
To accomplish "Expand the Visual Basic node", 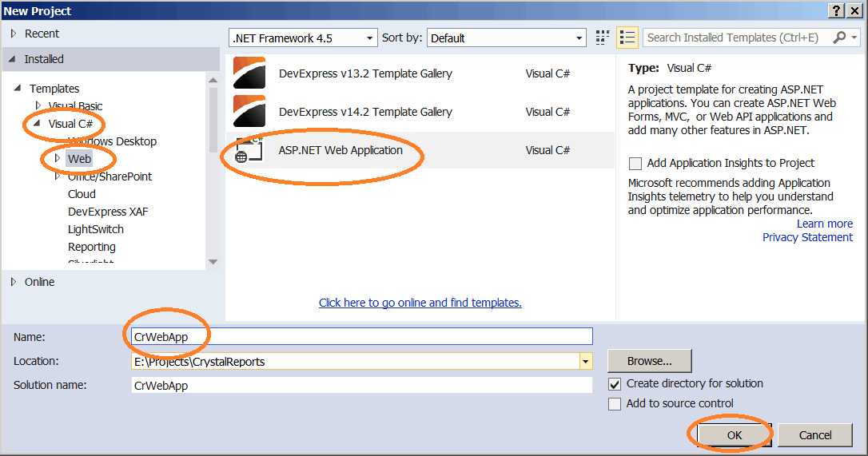I will (38, 105).
